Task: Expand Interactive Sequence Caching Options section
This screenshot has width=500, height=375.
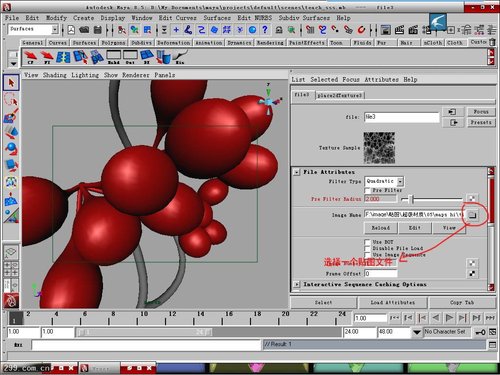Action: pos(296,284)
